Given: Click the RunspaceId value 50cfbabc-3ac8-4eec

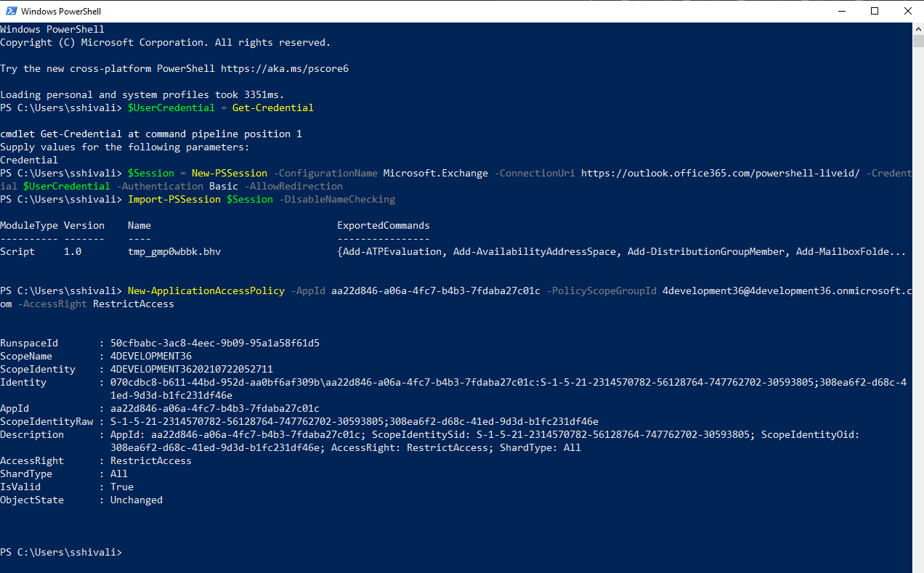Looking at the screenshot, I should pyautogui.click(x=215, y=343).
